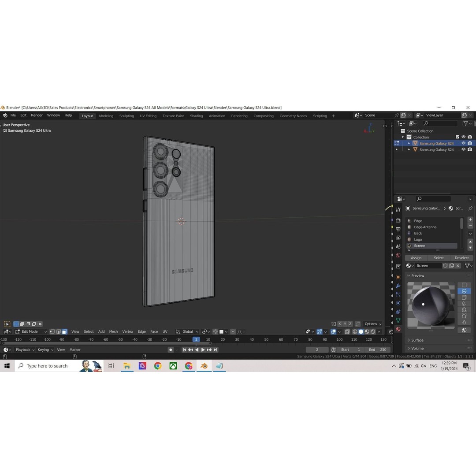Click add material slot plus button
This screenshot has width=476, height=476.
[x=470, y=219]
